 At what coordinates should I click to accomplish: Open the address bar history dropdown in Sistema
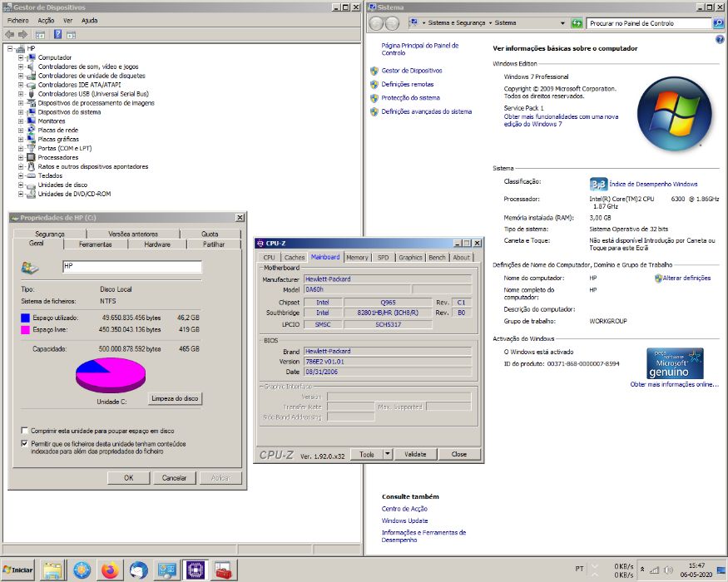pyautogui.click(x=562, y=23)
